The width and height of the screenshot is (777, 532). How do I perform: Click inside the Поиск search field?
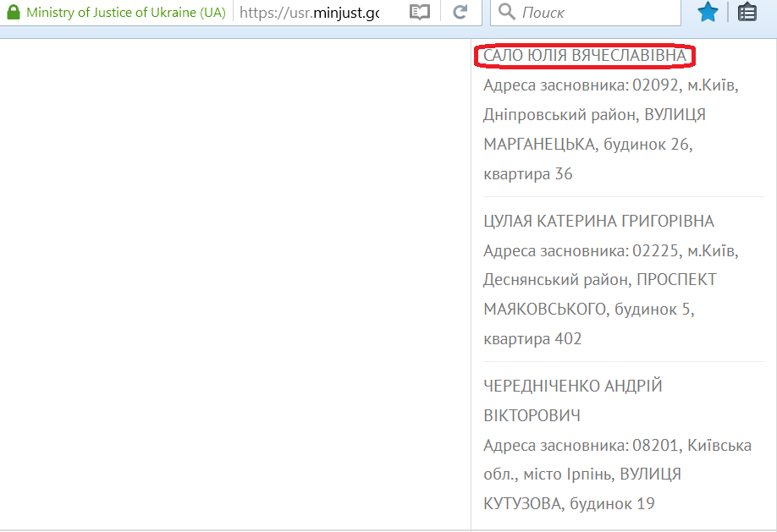pos(584,12)
